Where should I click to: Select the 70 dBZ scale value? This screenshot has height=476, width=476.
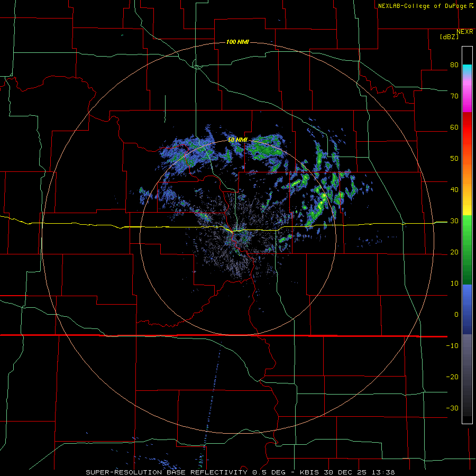click(454, 96)
